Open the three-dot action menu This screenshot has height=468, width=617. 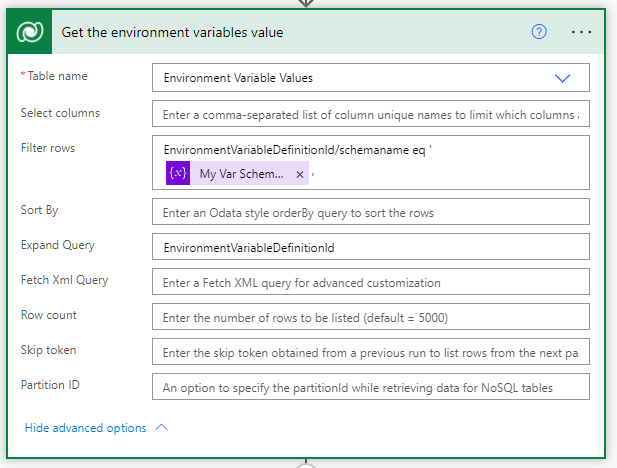581,32
